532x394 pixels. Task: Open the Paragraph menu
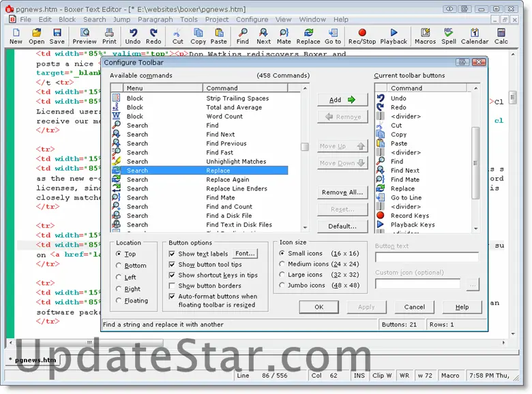[155, 20]
